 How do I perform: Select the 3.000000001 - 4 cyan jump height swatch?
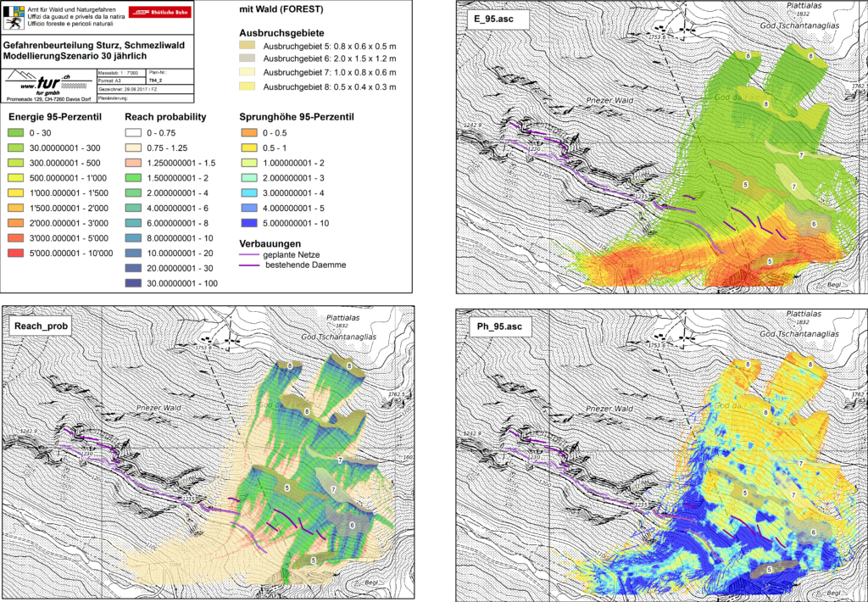click(x=249, y=192)
